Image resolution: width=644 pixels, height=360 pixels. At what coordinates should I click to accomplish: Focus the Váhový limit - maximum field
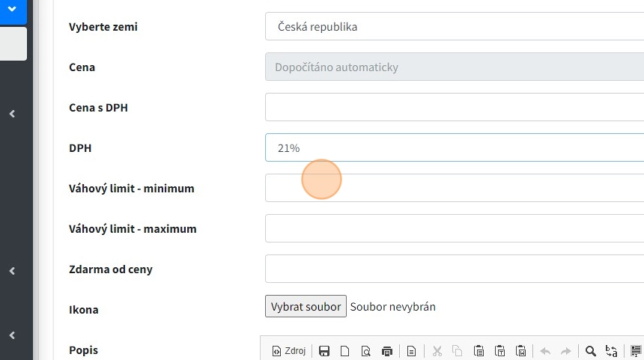tap(454, 229)
